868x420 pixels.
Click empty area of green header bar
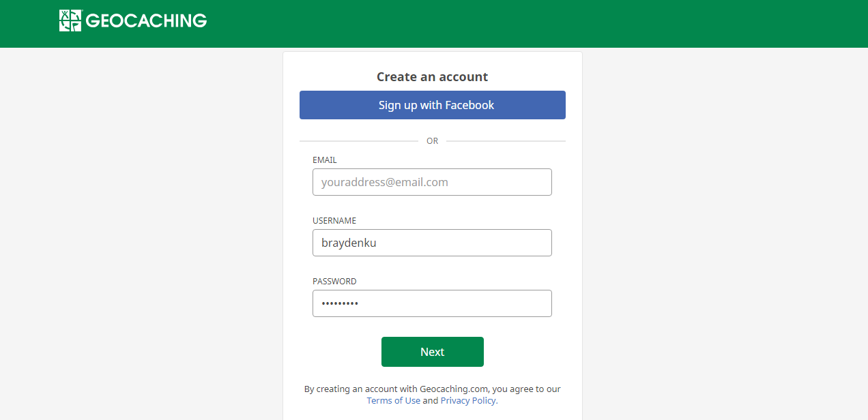click(x=546, y=24)
